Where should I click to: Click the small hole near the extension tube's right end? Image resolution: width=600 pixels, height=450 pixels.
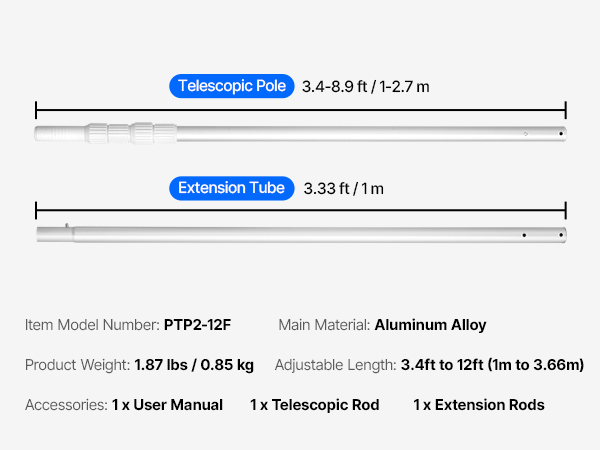tap(523, 235)
